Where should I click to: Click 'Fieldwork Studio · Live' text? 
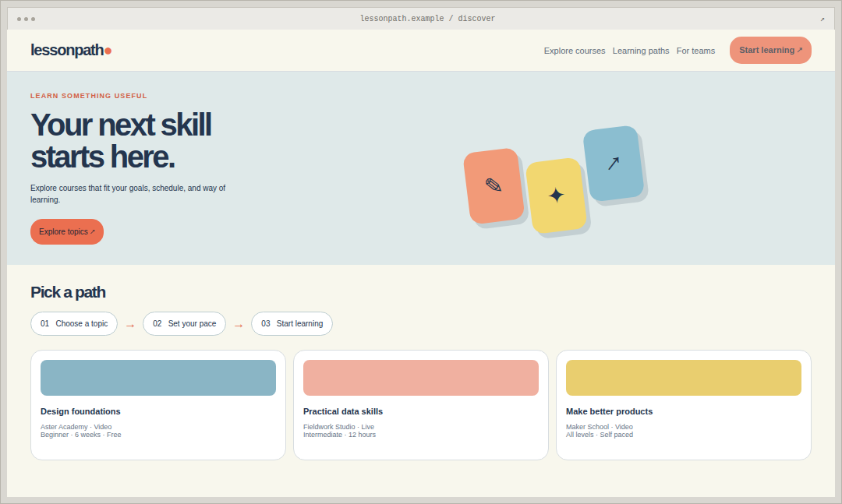coord(339,427)
